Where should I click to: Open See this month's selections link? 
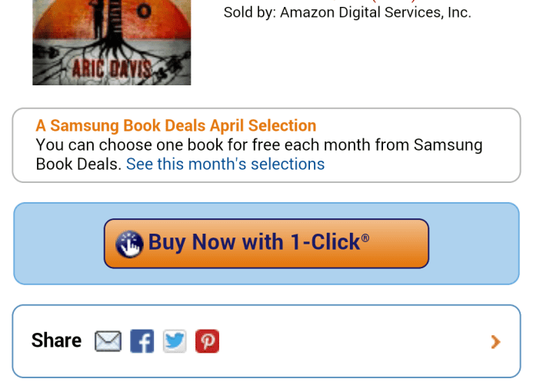(x=225, y=164)
